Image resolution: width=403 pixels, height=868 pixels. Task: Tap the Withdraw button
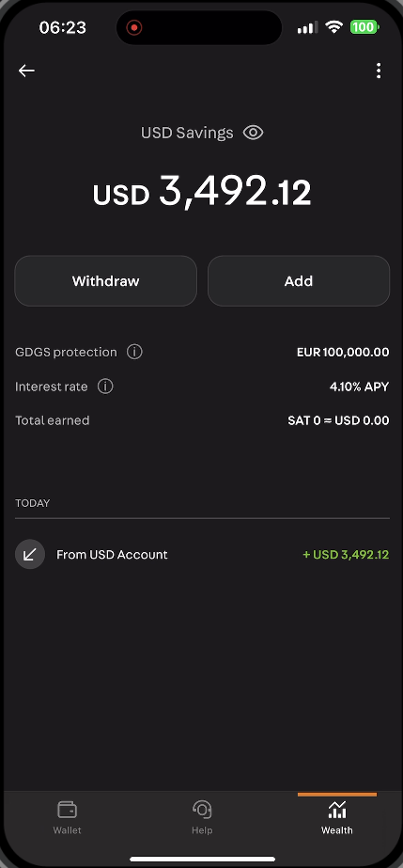(105, 280)
